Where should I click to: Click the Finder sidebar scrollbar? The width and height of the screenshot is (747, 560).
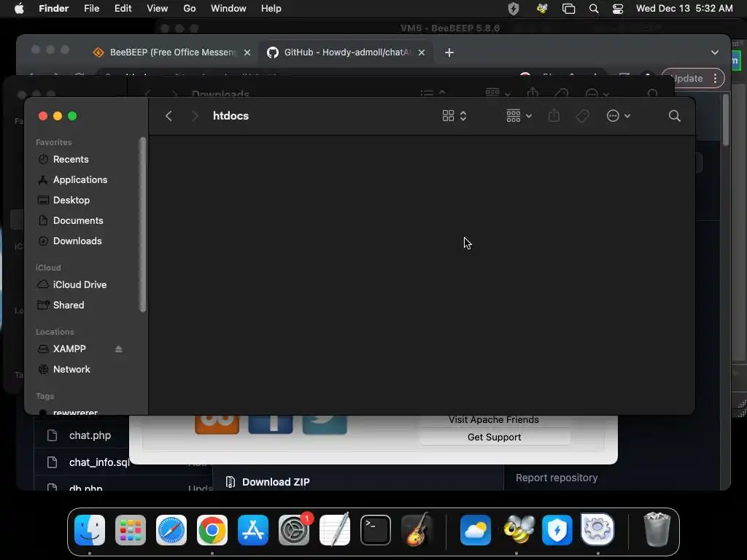[142, 225]
